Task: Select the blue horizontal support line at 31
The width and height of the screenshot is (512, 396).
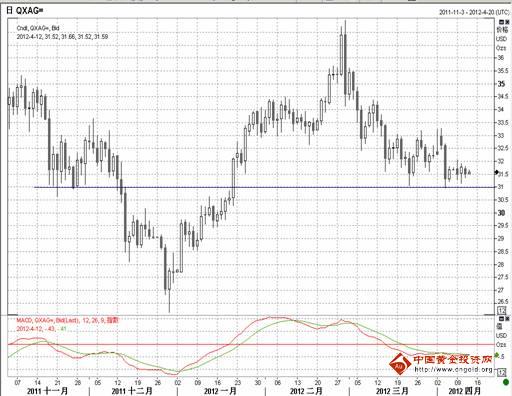Action: click(x=265, y=187)
